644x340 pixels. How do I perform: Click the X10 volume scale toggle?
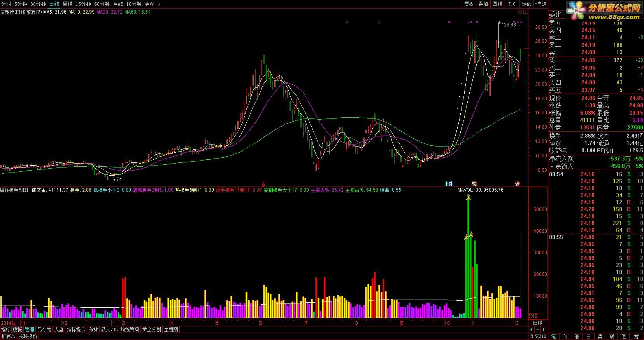(533, 316)
